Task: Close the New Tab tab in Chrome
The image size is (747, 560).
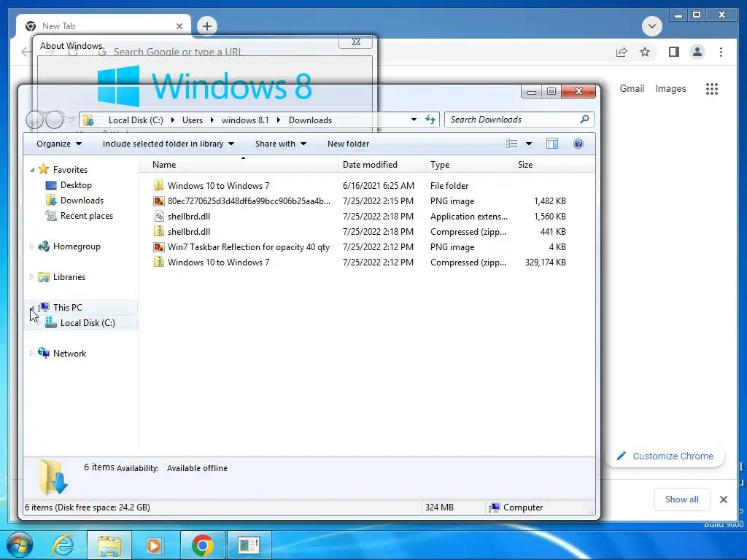Action: pos(179,26)
